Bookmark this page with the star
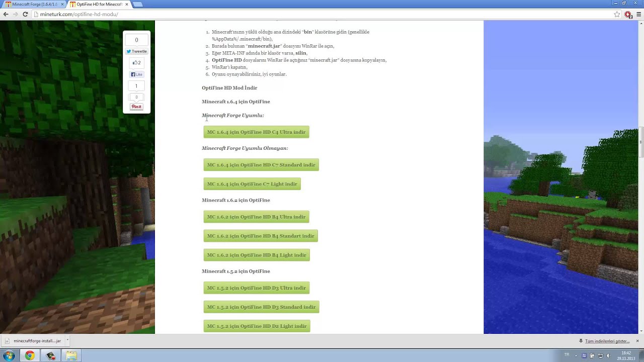The height and width of the screenshot is (362, 644). point(617,14)
